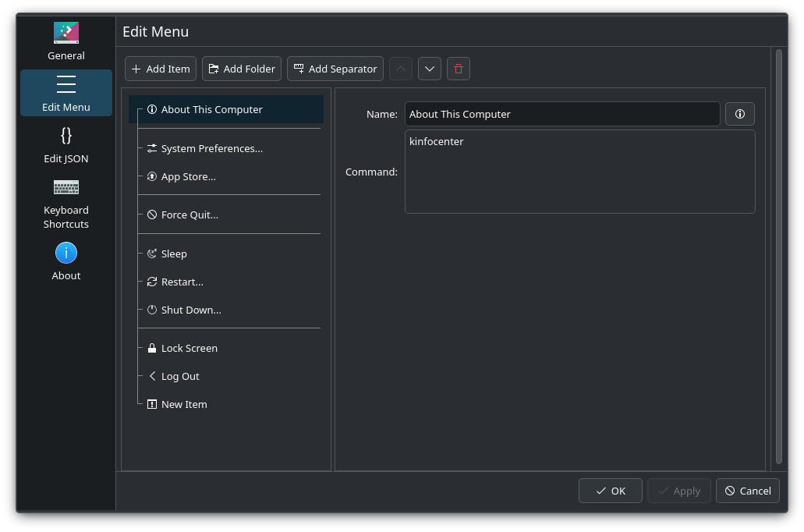The width and height of the screenshot is (804, 532).
Task: Switch to the Edit JSON page
Action: point(66,145)
